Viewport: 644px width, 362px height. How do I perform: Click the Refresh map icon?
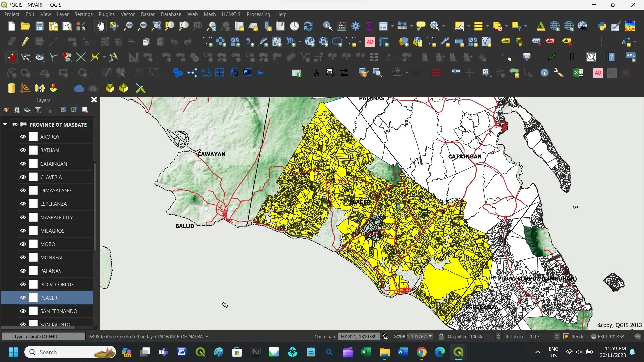308,26
